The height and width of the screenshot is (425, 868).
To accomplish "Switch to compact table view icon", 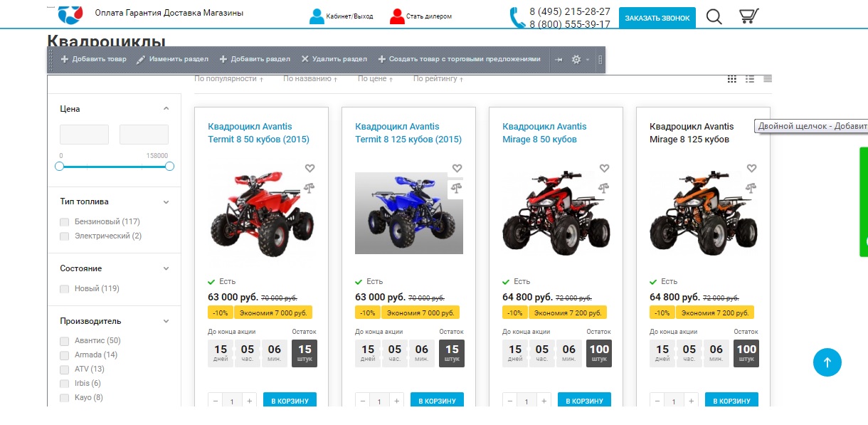I will click(768, 79).
